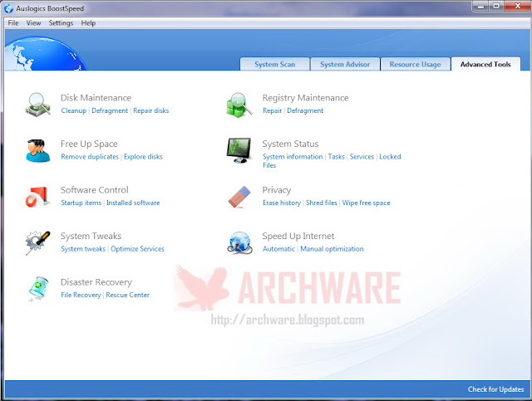Click Wipe free space link
The height and width of the screenshot is (401, 532).
pos(366,203)
